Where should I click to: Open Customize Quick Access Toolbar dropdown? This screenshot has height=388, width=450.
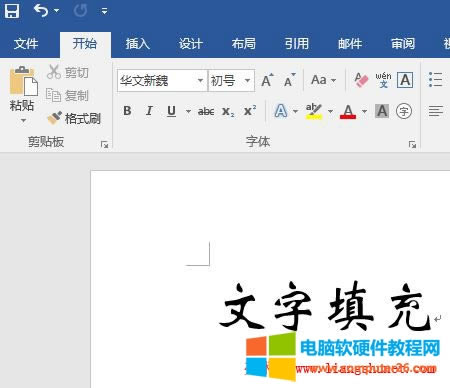coord(104,11)
